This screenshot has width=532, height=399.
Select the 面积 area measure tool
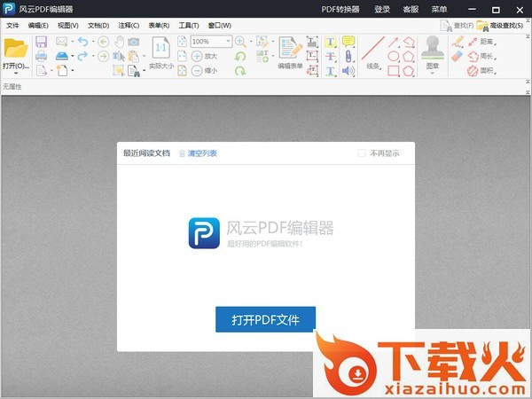click(482, 71)
